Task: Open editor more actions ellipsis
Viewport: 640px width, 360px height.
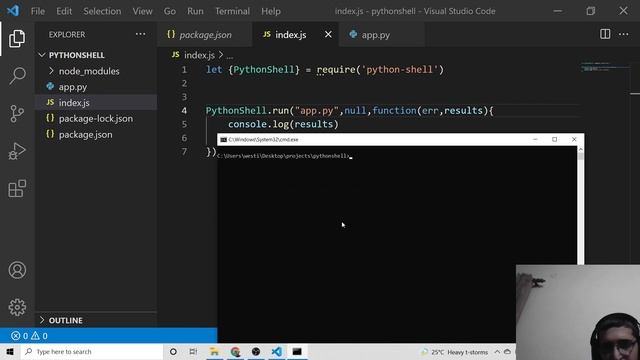Action: click(x=624, y=34)
